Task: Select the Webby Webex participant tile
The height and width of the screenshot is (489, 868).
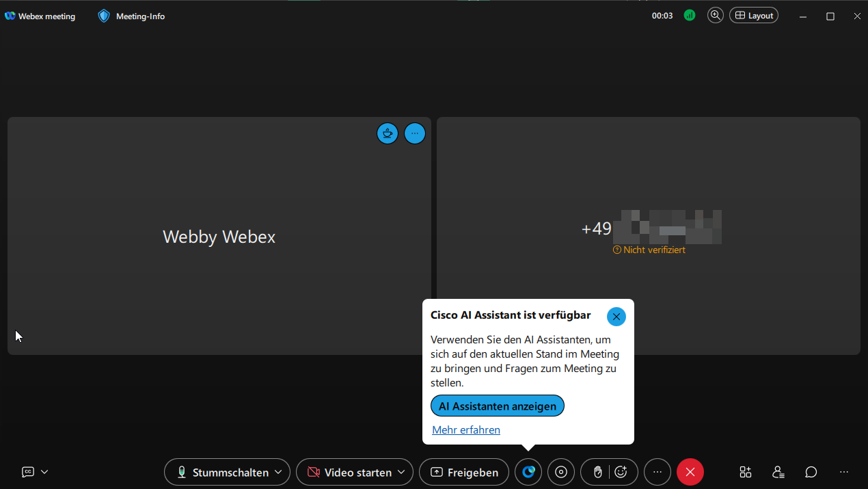Action: [x=219, y=236]
